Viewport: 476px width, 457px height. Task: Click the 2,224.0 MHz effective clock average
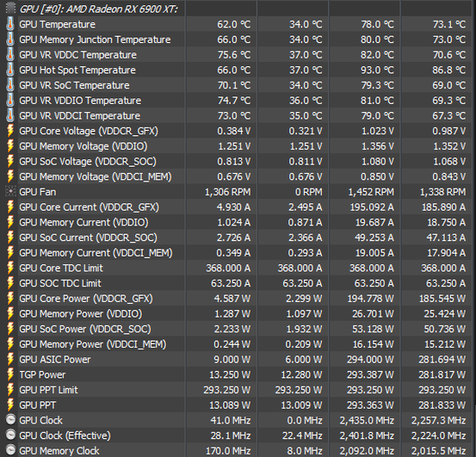click(438, 435)
